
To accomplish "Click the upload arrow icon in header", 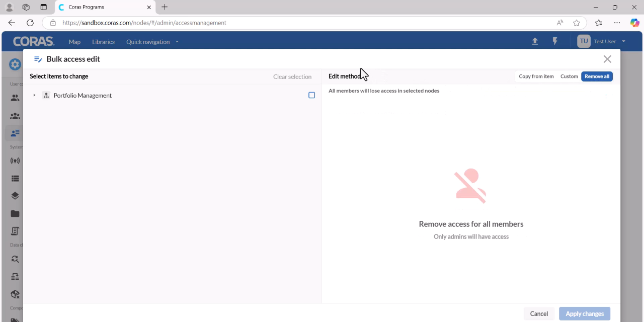I will point(535,41).
